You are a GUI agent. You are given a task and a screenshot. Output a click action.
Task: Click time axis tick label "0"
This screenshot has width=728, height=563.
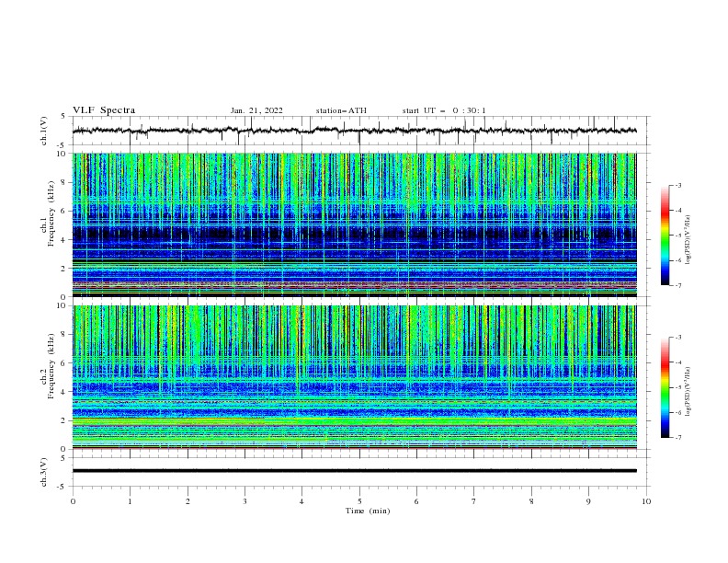[x=73, y=501]
